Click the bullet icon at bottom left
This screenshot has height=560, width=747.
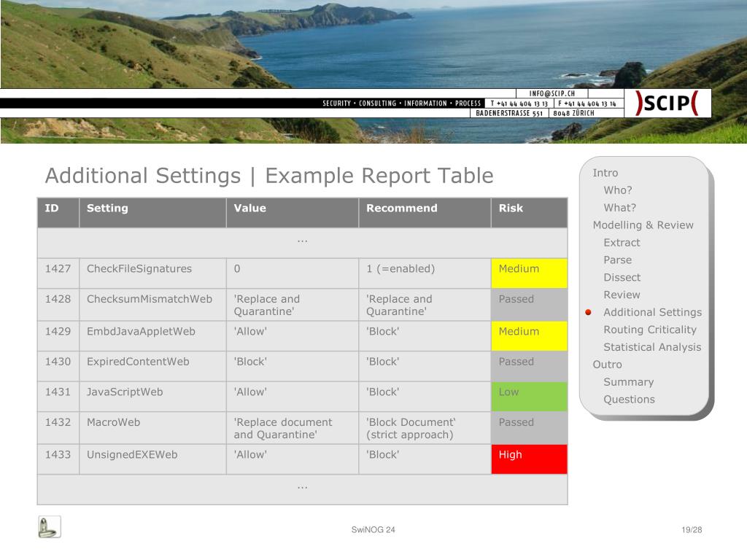click(x=50, y=527)
